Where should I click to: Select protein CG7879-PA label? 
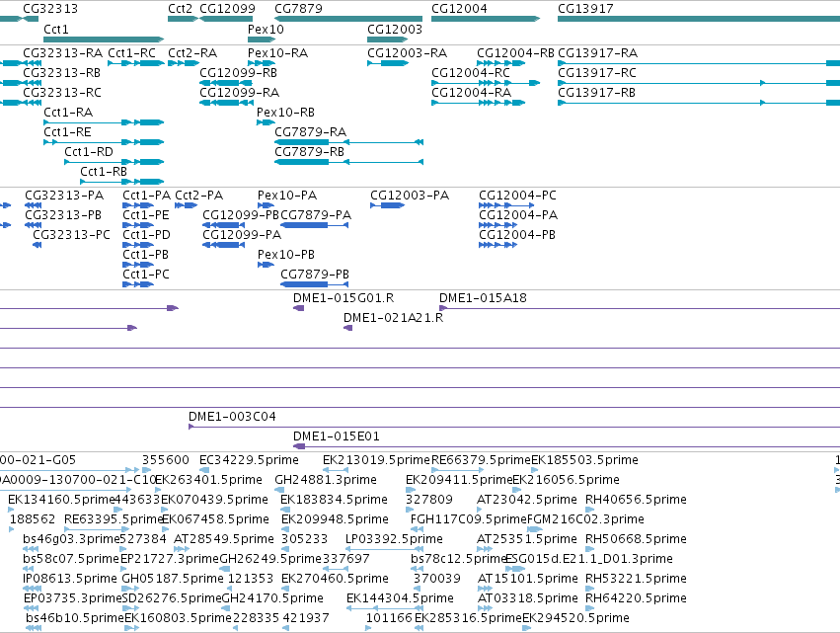click(316, 215)
